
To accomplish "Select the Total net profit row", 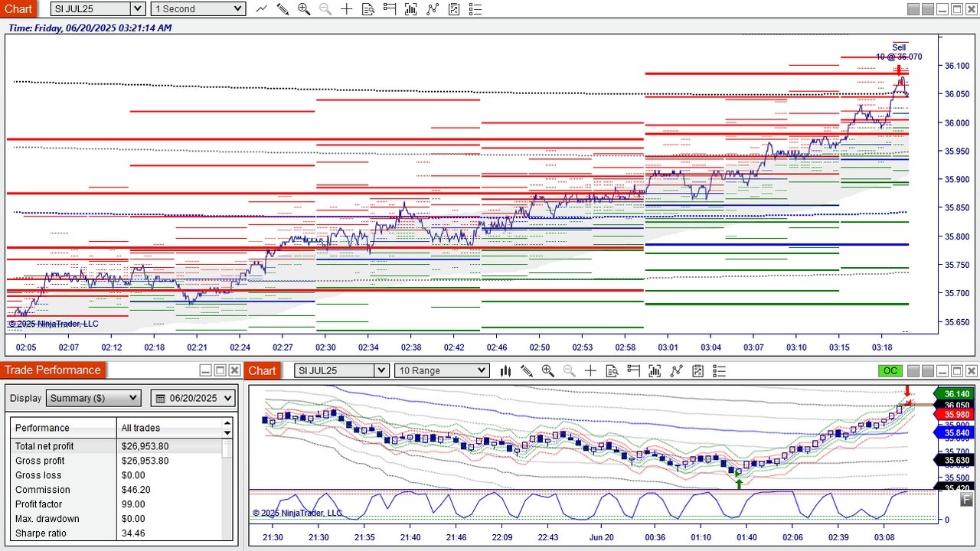I will pos(116,446).
